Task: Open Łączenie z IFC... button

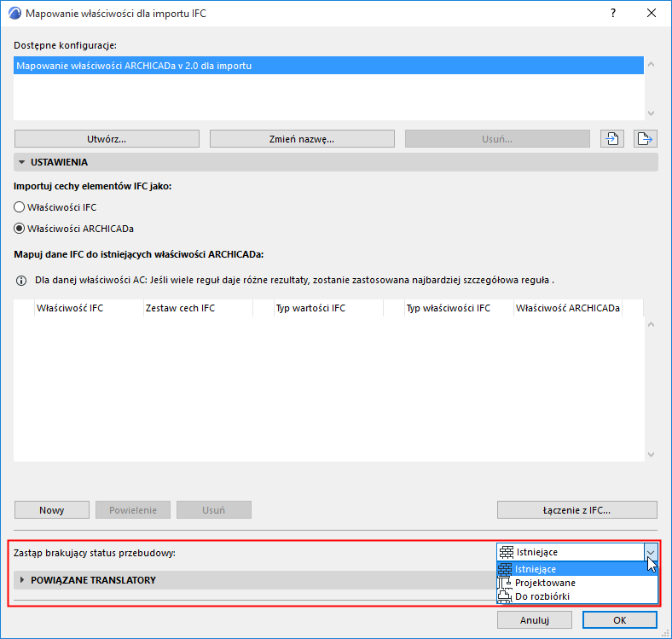Action: coord(576,510)
